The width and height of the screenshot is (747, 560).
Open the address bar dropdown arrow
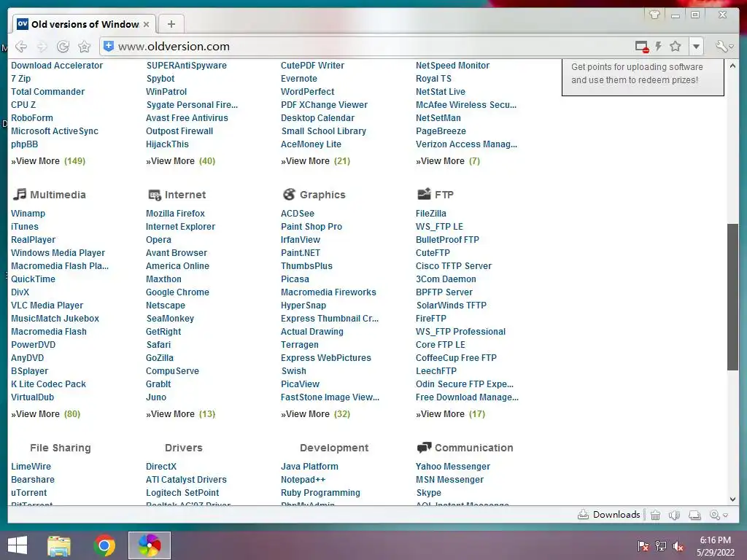click(697, 47)
